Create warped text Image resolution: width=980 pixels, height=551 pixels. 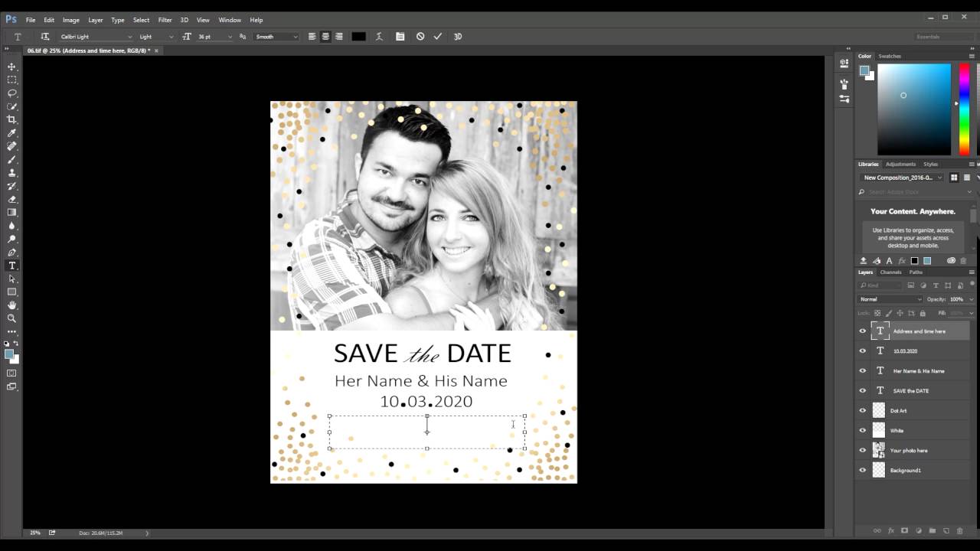(379, 36)
